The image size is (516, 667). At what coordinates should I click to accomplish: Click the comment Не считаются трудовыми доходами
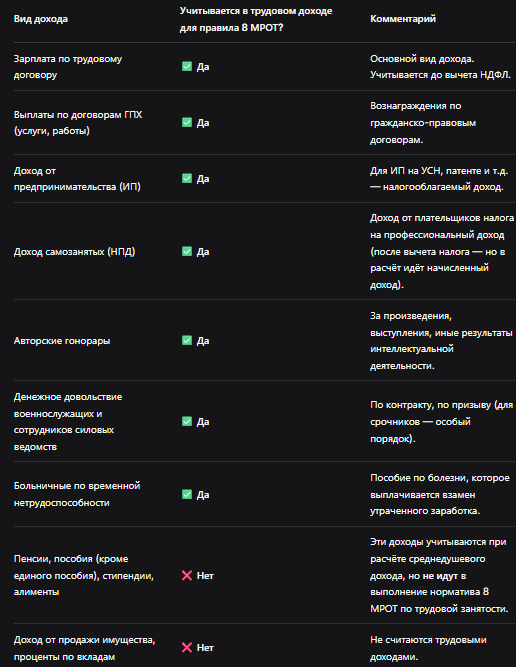428,648
